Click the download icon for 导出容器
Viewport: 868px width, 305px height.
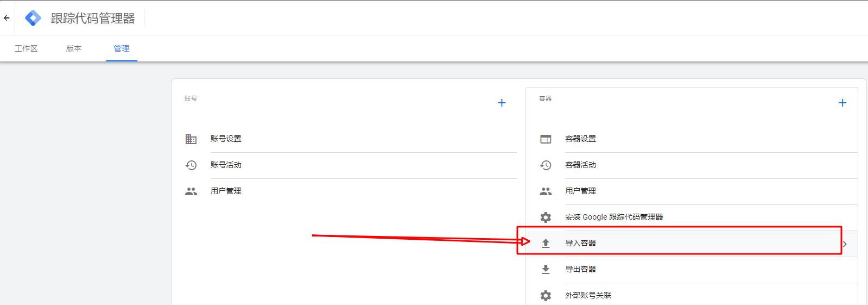(546, 269)
